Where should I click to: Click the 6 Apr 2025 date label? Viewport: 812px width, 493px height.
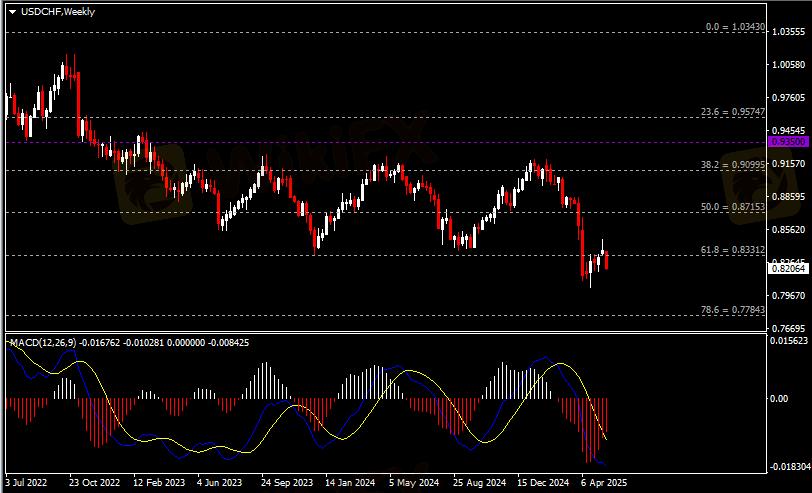[604, 483]
